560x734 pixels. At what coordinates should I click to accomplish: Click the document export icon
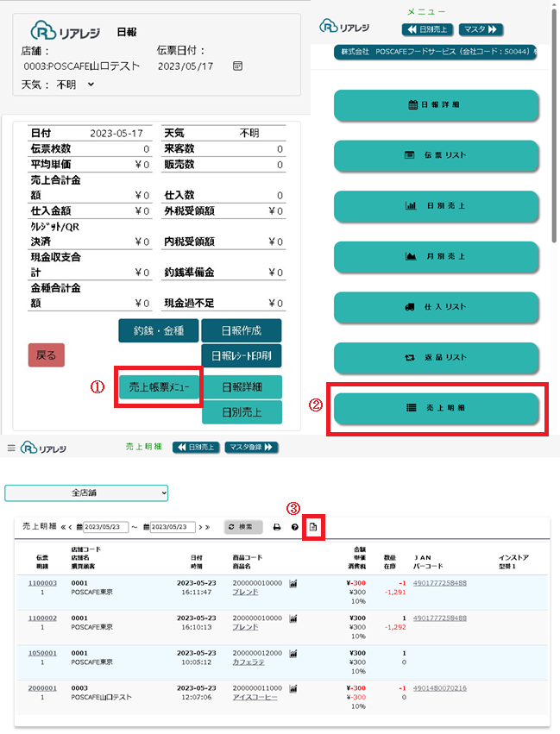click(x=313, y=528)
